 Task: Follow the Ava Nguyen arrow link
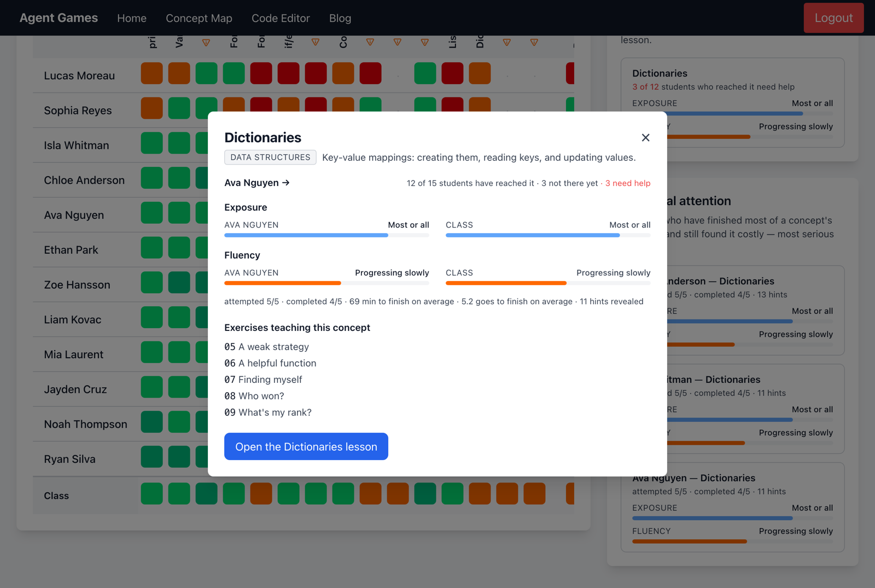(x=257, y=183)
